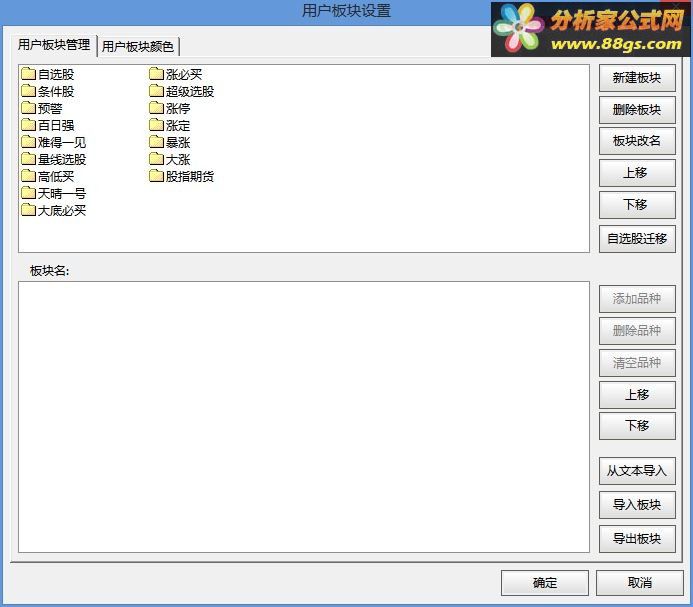The width and height of the screenshot is (693, 607).
Task: Click the 股指期货 folder icon
Action: pyautogui.click(x=156, y=176)
